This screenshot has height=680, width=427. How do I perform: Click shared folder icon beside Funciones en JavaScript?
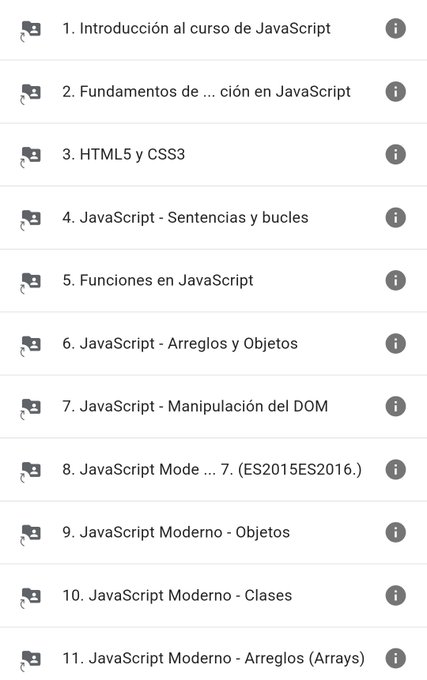tap(31, 281)
